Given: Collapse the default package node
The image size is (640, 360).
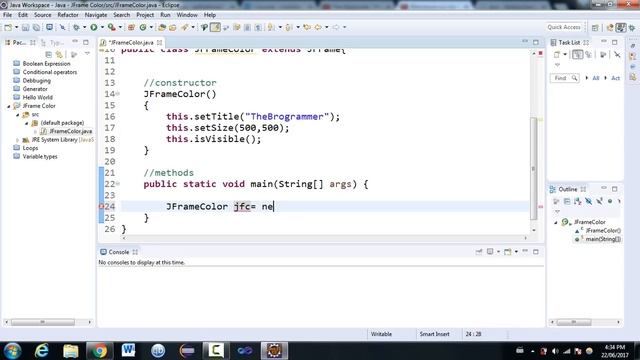Looking at the screenshot, I should pyautogui.click(x=27, y=123).
